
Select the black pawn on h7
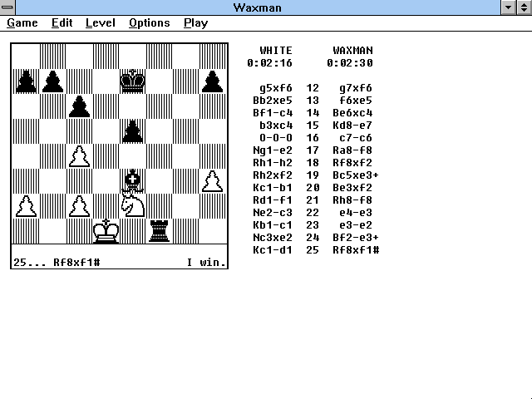(213, 81)
